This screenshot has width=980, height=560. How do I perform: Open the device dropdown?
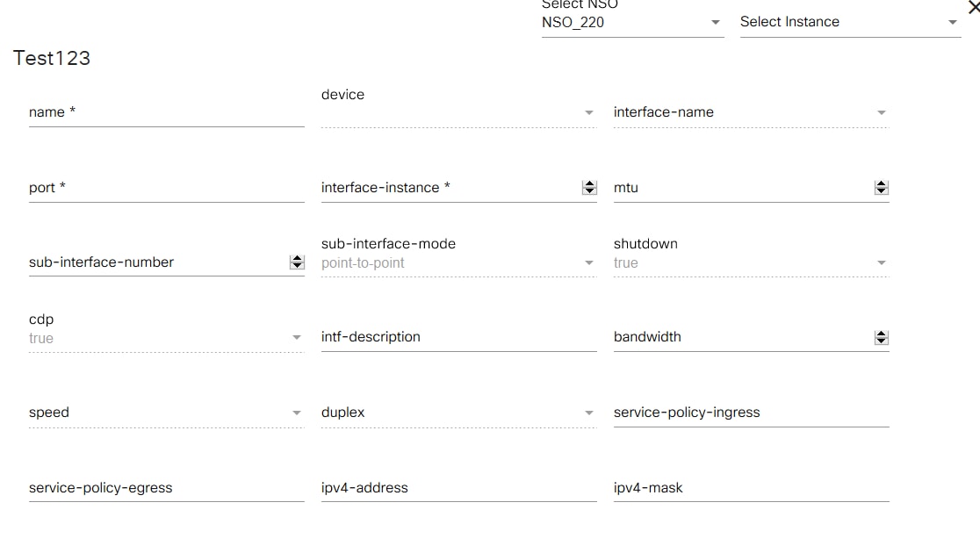pyautogui.click(x=458, y=113)
